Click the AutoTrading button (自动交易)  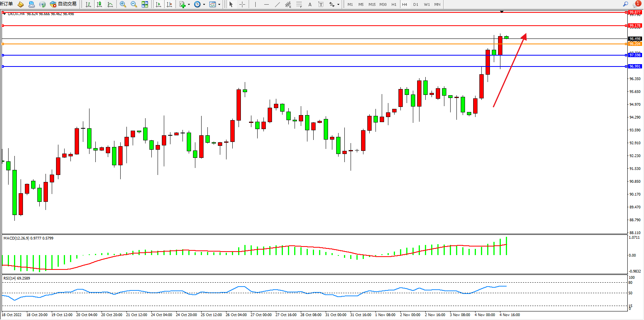tap(63, 4)
